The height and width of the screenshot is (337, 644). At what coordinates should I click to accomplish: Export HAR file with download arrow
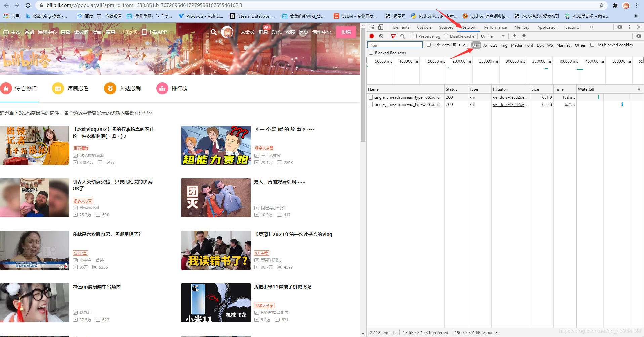pos(524,36)
